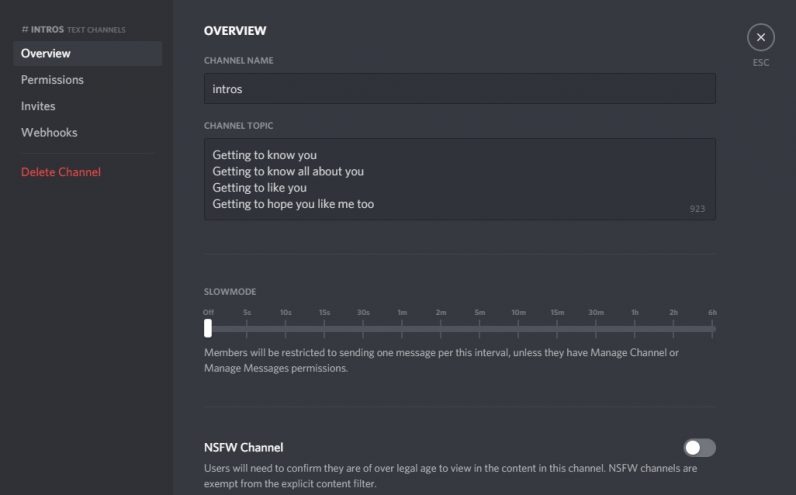Click the slowmode slider handle at Off
Viewport: 796px width, 495px height.
click(x=208, y=328)
